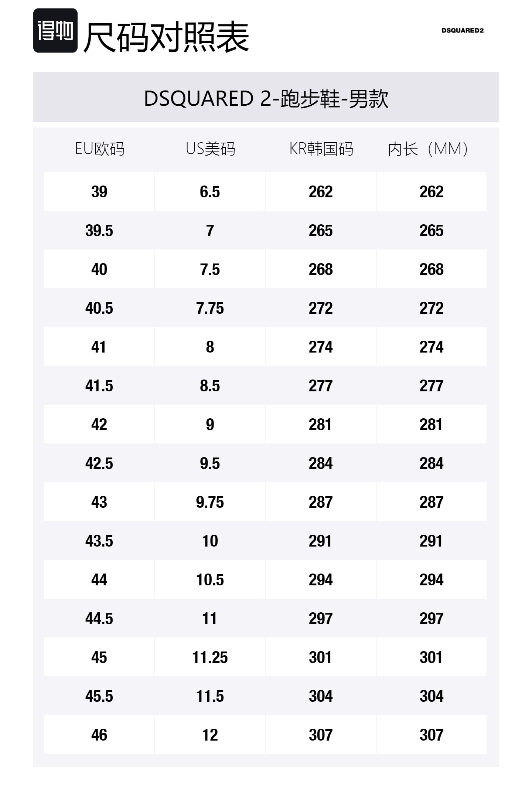The width and height of the screenshot is (532, 796).
Task: Click the US size 7.75 cell
Action: [210, 308]
